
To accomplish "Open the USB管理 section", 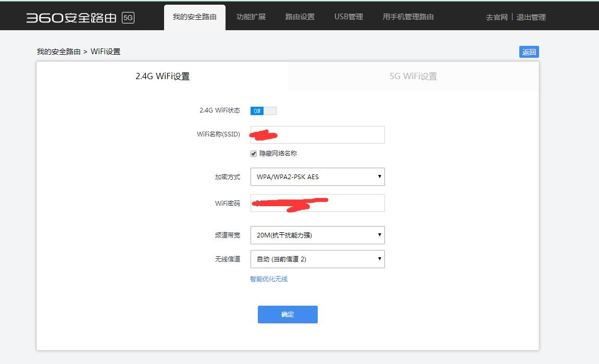I will click(347, 16).
